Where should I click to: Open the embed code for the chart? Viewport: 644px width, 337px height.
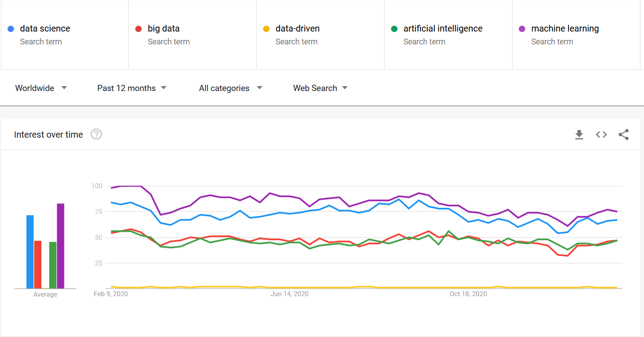tap(601, 134)
